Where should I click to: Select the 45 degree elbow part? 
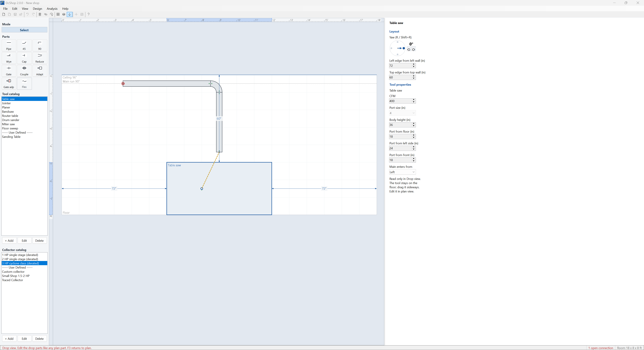(x=24, y=45)
